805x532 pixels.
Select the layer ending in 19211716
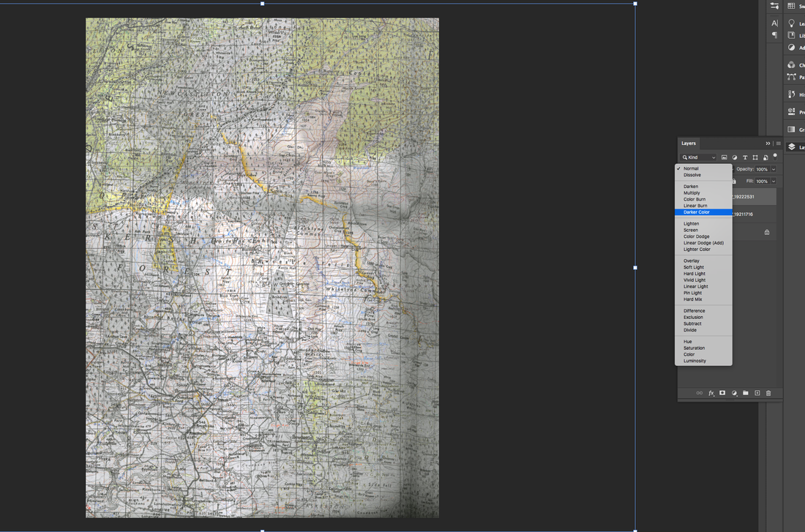pyautogui.click(x=754, y=214)
